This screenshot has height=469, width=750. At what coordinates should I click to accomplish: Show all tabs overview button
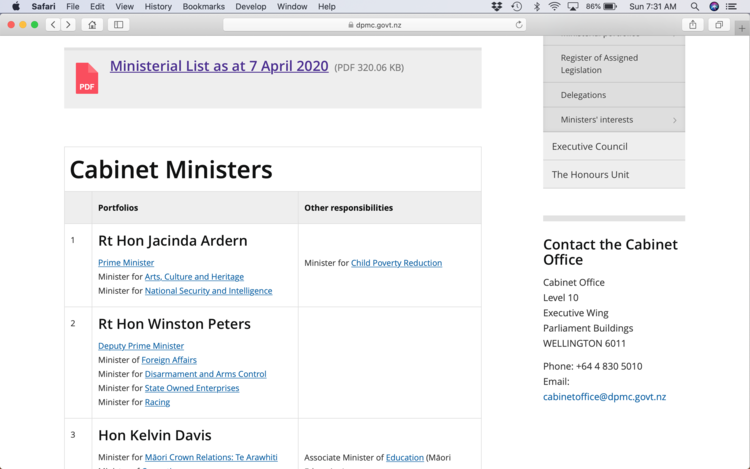pos(719,25)
